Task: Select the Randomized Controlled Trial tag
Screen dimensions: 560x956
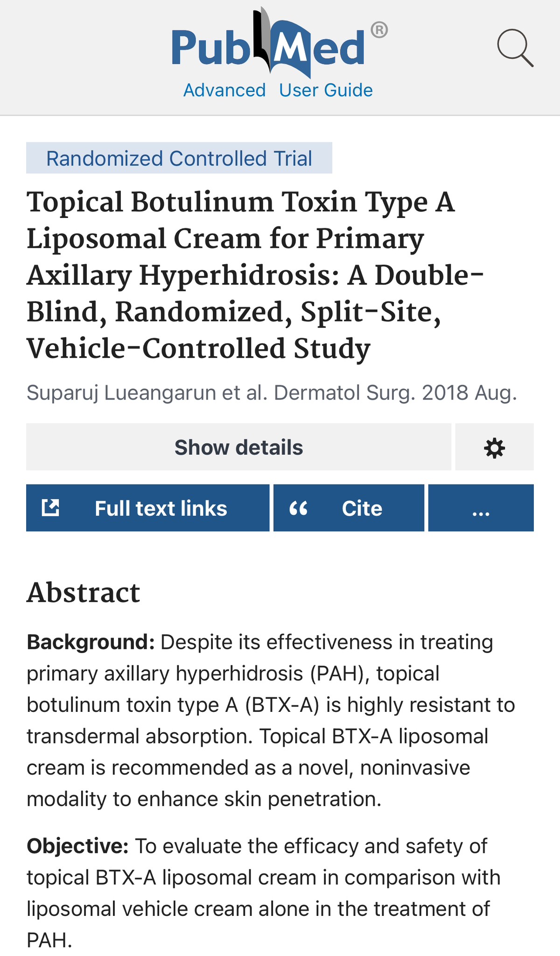Action: tap(179, 158)
